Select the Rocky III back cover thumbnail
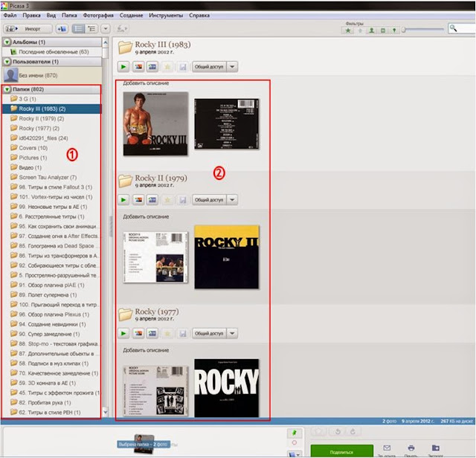This screenshot has width=476, height=458. pyautogui.click(x=226, y=123)
